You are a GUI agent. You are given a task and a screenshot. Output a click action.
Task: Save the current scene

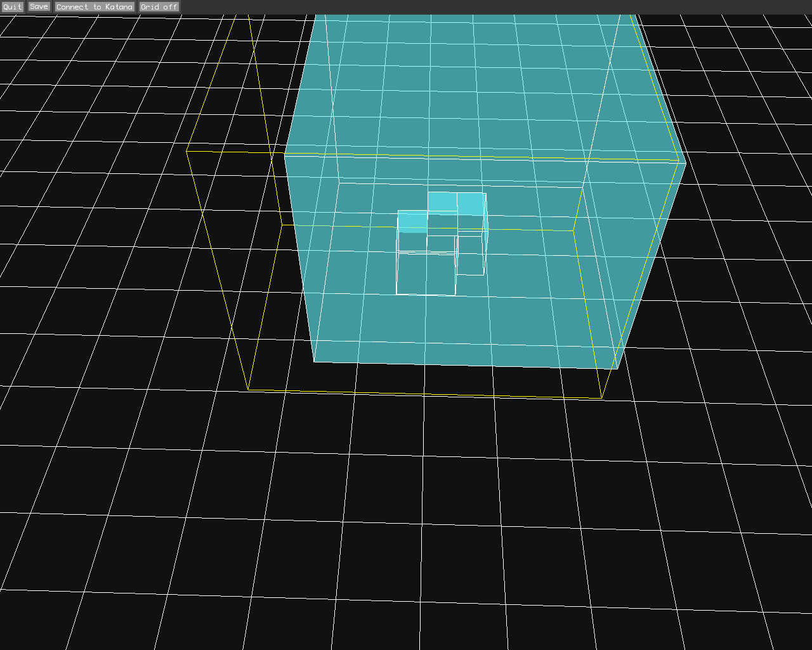coord(39,7)
